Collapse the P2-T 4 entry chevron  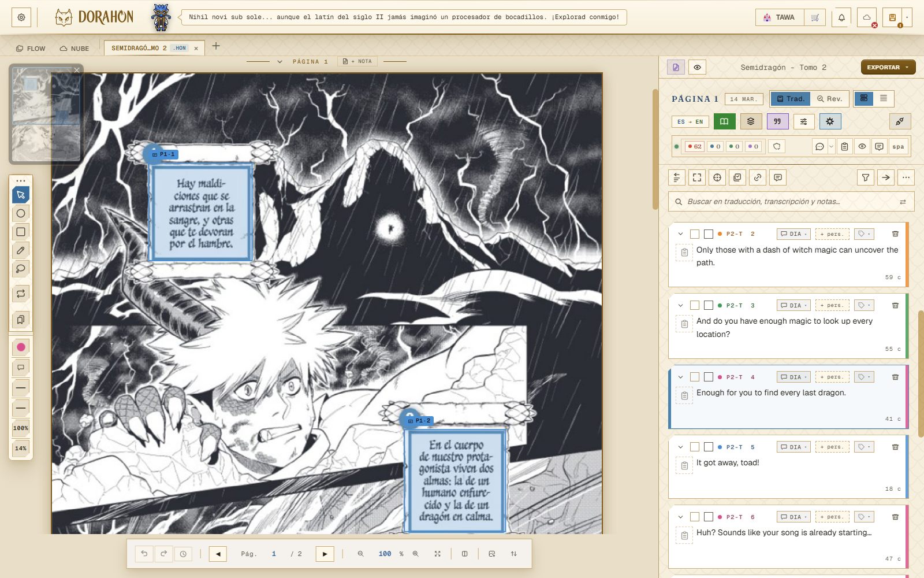[x=680, y=377]
